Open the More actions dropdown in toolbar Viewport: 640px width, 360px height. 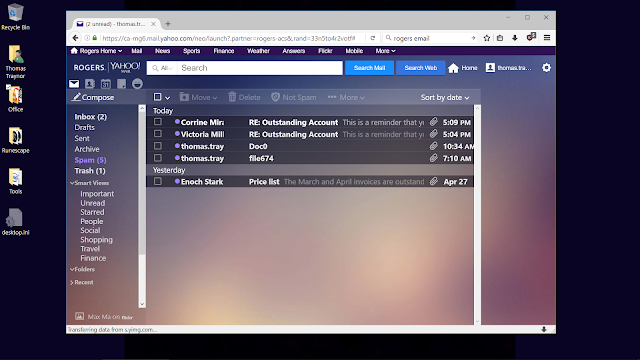(x=346, y=97)
